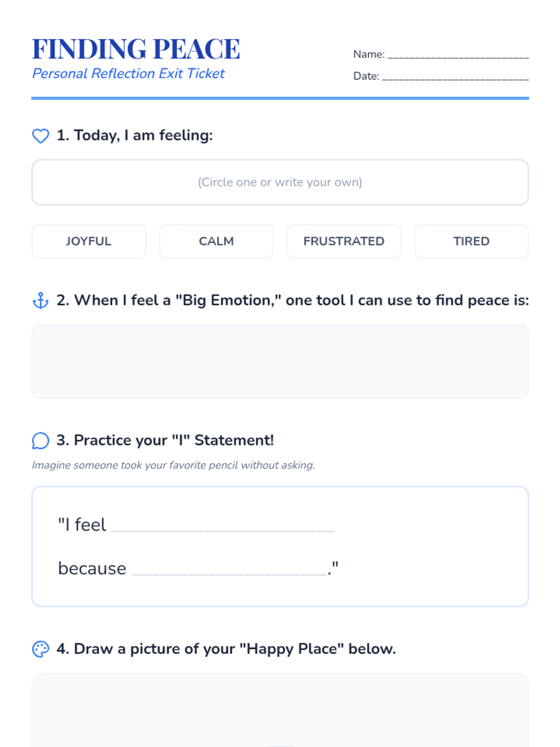The width and height of the screenshot is (560, 747).
Task: Pick the FRUSTRATED feeling option
Action: 344,241
